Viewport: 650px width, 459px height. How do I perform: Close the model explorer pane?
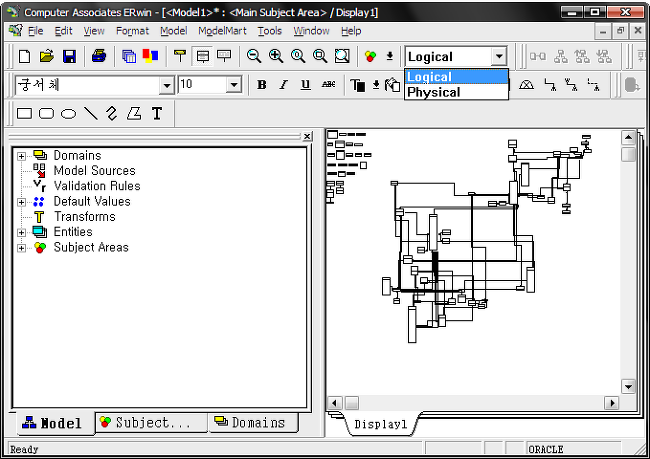pos(307,136)
